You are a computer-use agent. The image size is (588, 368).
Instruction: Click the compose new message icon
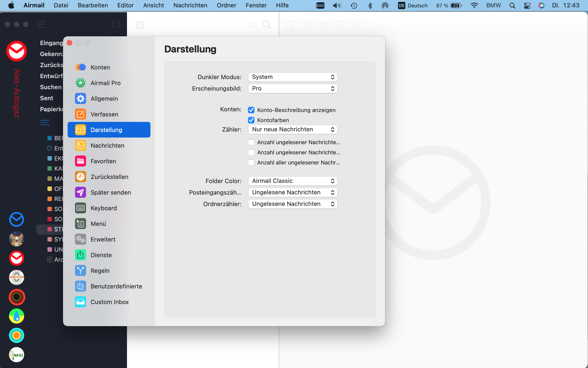140,25
